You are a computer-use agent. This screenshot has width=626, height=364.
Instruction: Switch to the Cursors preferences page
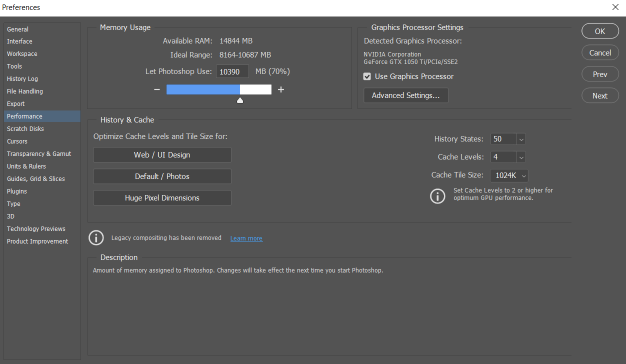pos(17,141)
